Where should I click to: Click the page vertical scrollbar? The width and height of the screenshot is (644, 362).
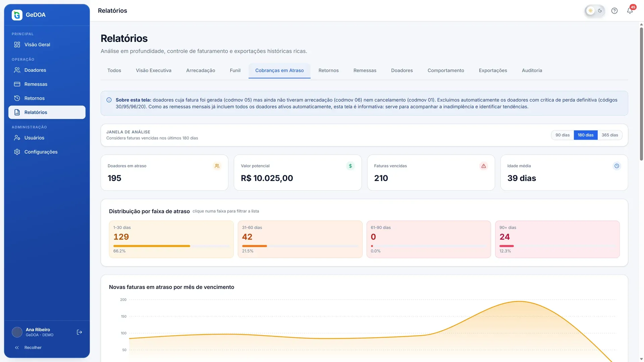click(641, 94)
